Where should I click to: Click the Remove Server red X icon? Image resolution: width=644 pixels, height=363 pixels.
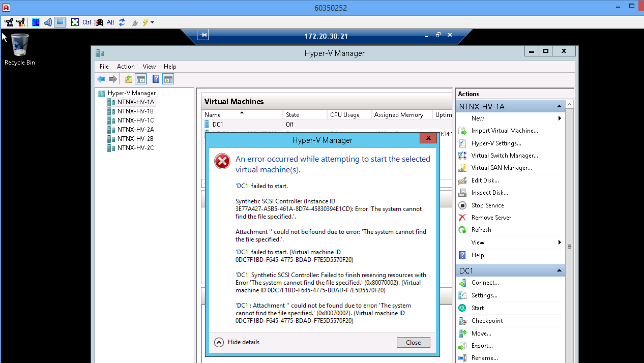[462, 218]
